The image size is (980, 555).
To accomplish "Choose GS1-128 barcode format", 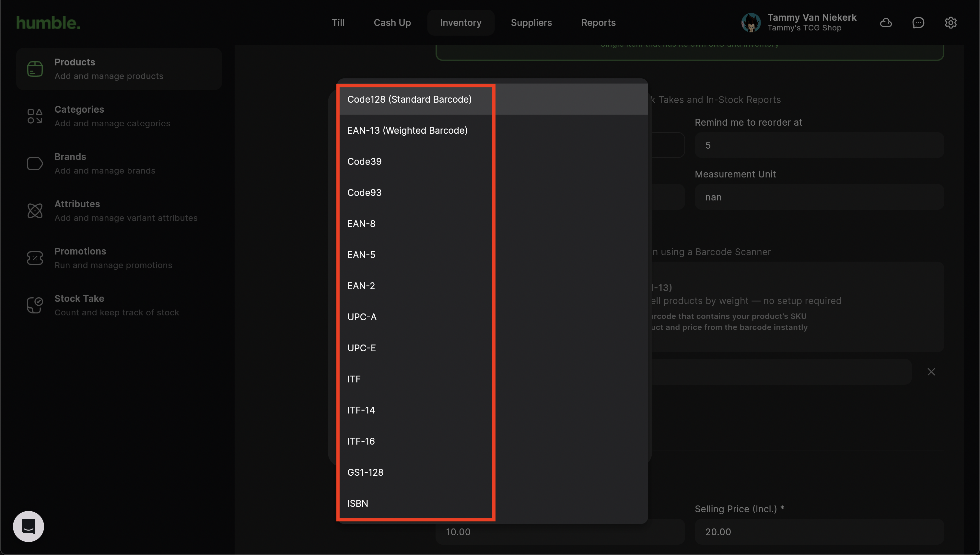I will 365,472.
